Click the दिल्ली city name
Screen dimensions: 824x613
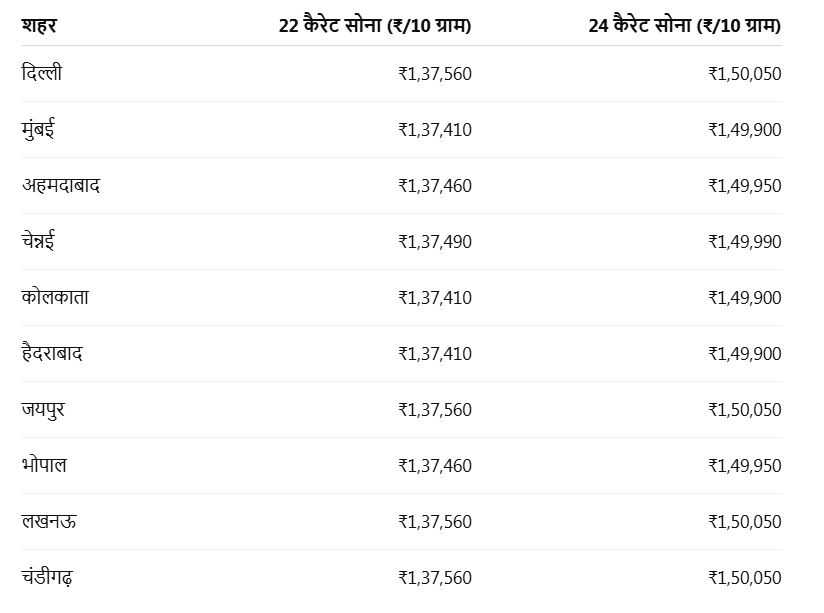coord(42,73)
